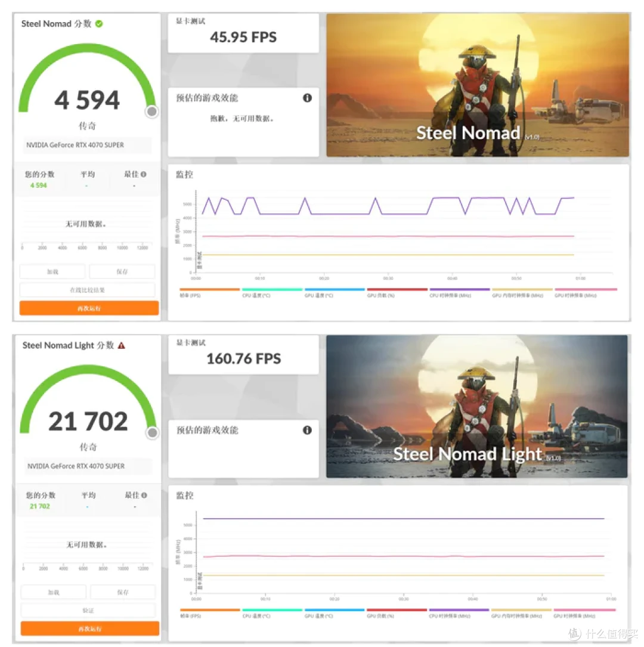
Task: Click the green 21 702 value under 您的分数
Action: (x=39, y=506)
